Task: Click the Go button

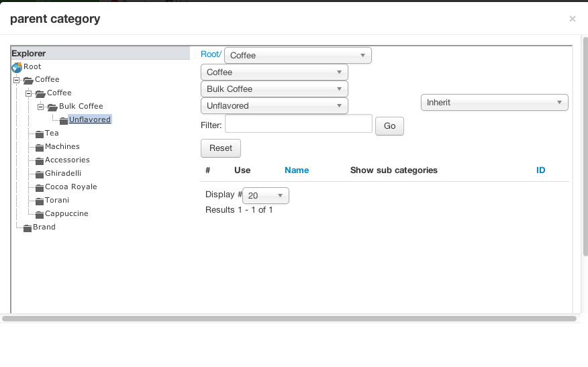Action: [389, 126]
